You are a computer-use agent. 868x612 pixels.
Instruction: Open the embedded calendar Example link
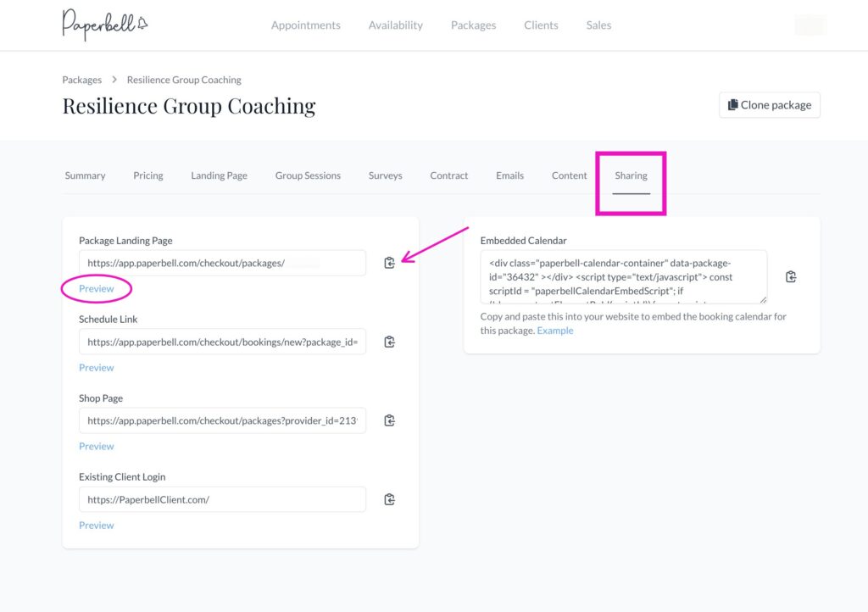click(554, 331)
